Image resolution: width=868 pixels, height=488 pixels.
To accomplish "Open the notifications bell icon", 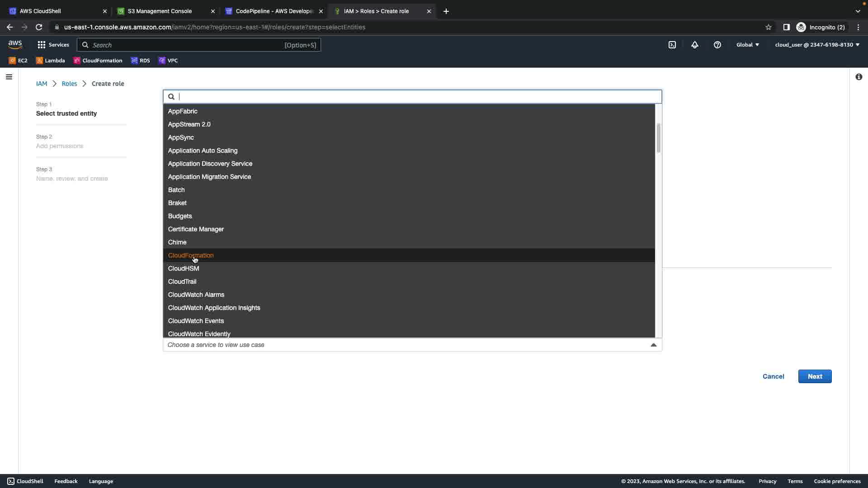I will (x=695, y=45).
